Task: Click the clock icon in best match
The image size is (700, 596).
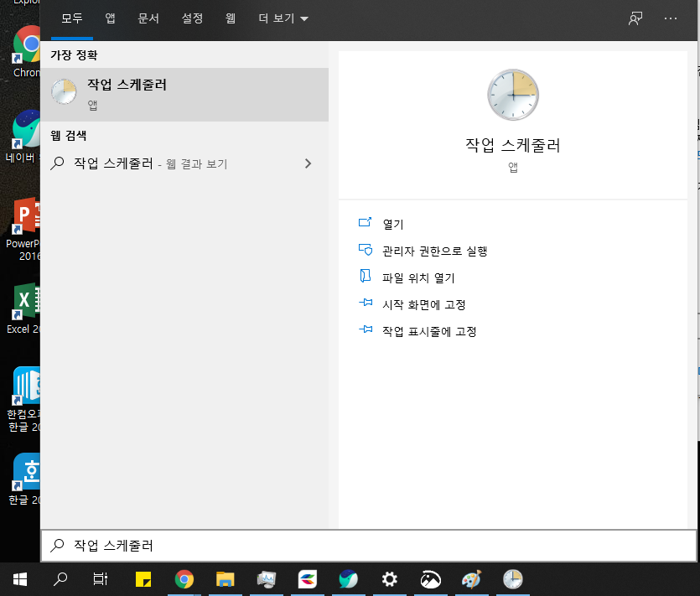Action: coord(64,91)
